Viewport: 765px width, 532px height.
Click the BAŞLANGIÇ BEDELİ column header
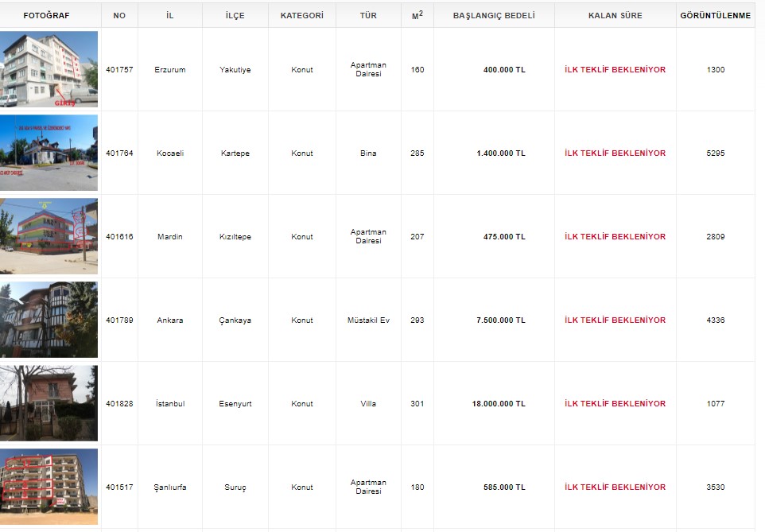point(494,16)
